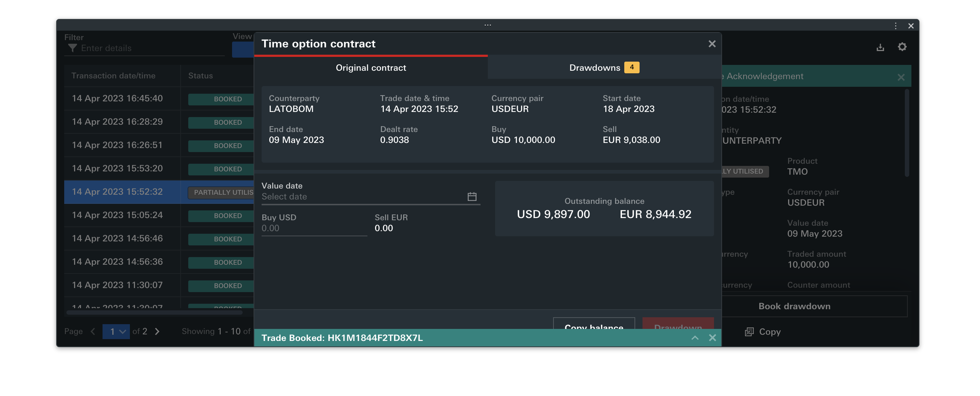Select the 14 Apr 2023 15:53:20 row
Image resolution: width=980 pixels, height=396 pixels.
click(117, 168)
